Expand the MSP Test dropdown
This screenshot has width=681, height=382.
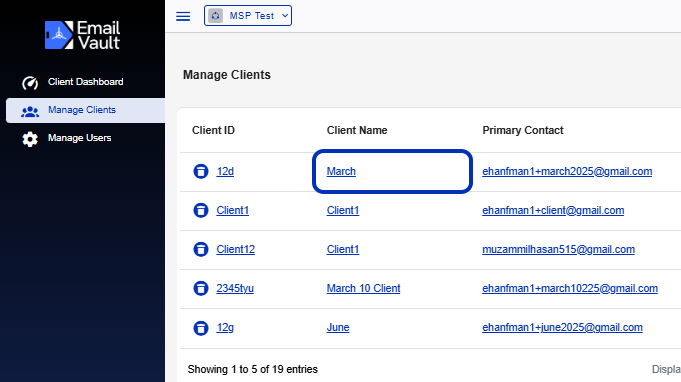tap(248, 16)
